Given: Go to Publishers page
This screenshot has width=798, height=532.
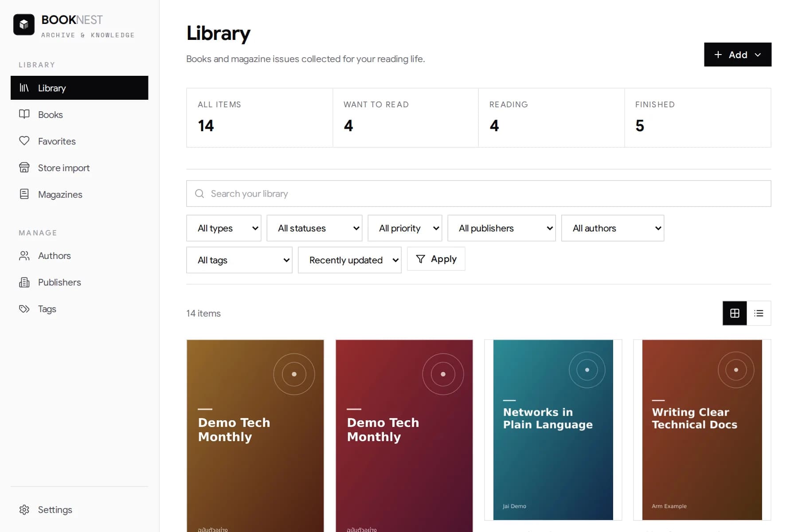Looking at the screenshot, I should coord(79,282).
